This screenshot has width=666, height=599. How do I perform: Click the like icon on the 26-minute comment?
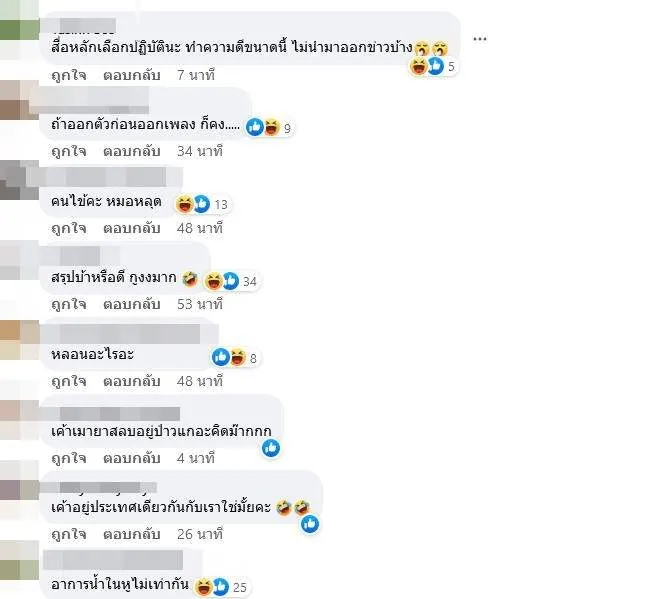310,524
